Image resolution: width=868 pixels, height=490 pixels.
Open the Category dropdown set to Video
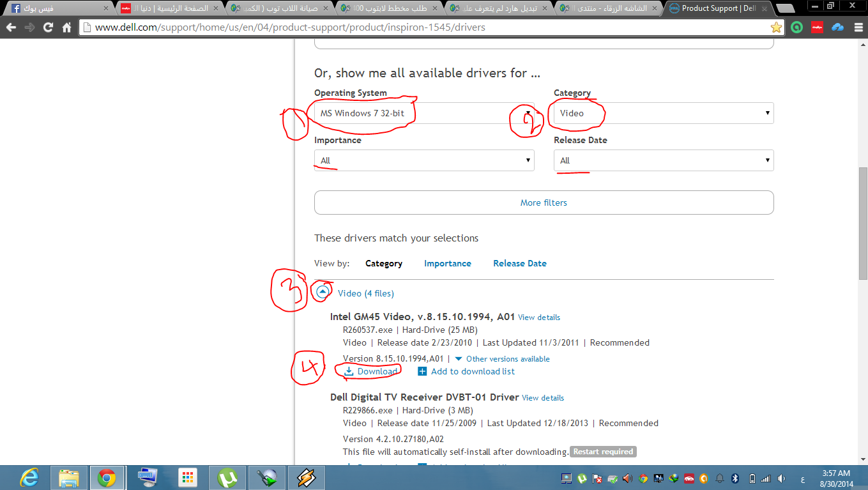(664, 113)
